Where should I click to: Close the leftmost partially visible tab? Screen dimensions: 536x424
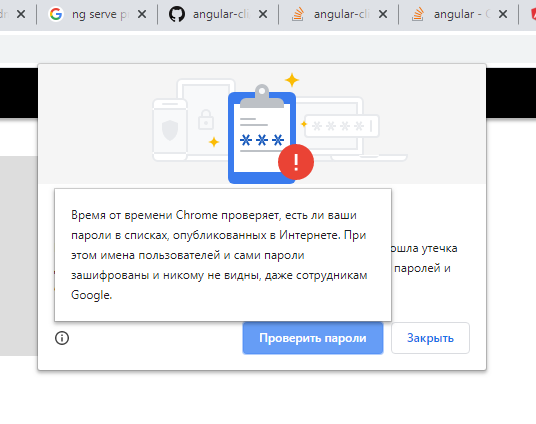[21, 14]
